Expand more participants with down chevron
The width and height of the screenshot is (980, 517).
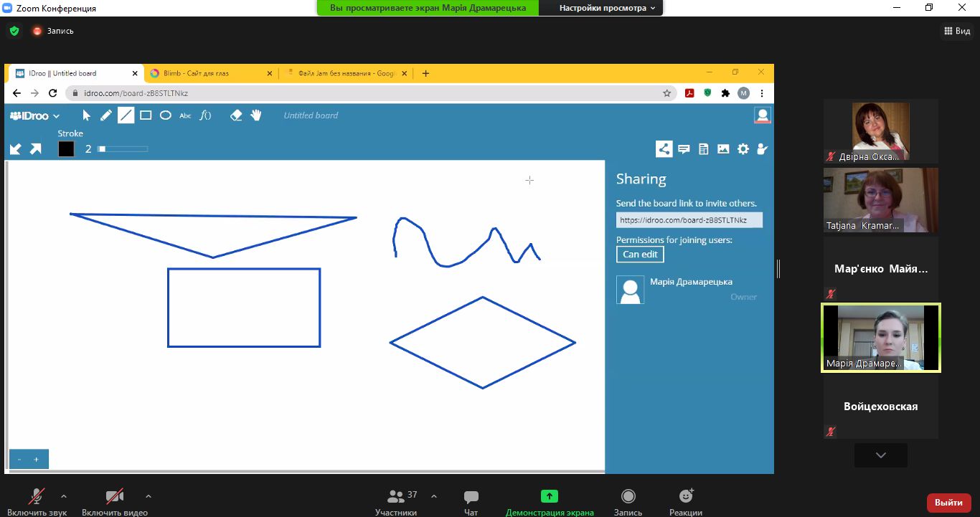click(880, 455)
